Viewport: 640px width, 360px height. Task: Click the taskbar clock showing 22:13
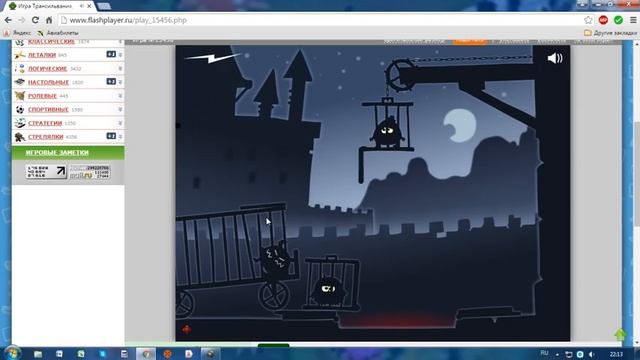point(616,354)
